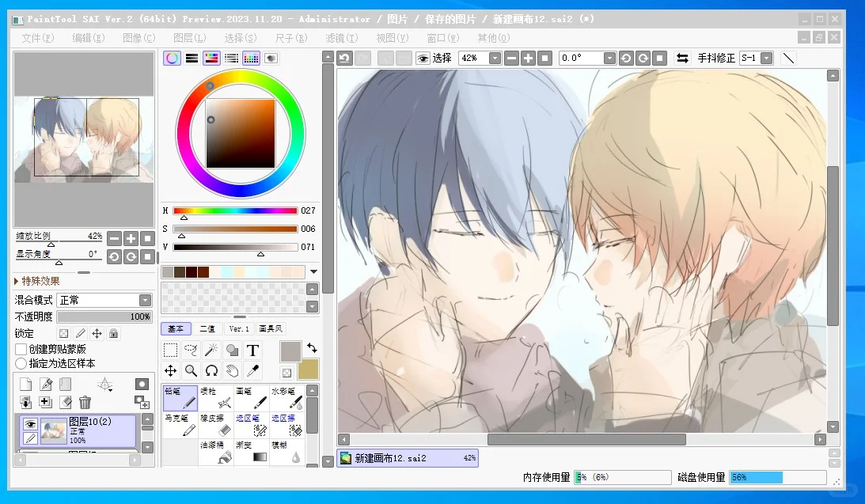Open 混合模式 blend mode dropdown
This screenshot has height=504, width=865.
coord(145,300)
